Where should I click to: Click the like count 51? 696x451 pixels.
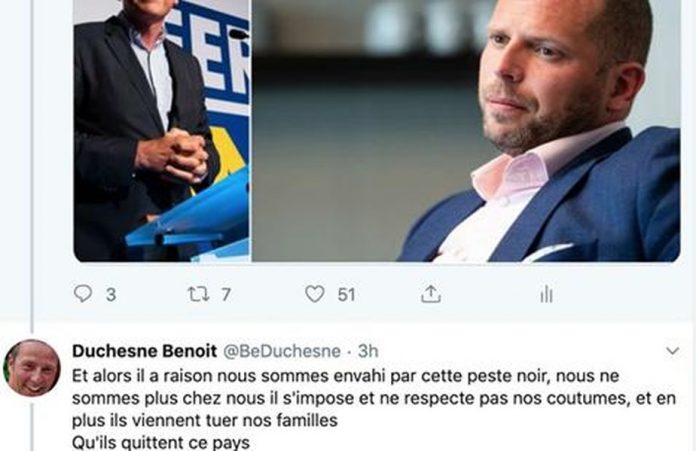346,295
